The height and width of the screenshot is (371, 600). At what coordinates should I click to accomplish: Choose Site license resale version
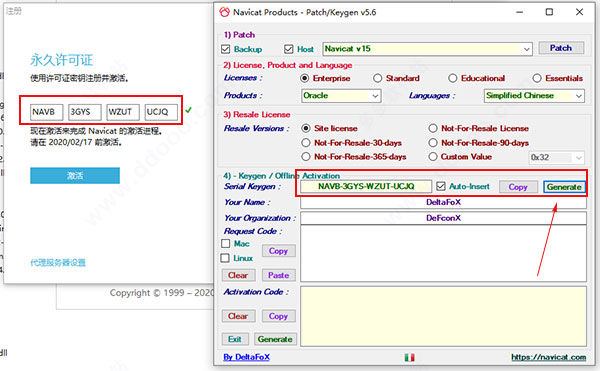[x=306, y=128]
